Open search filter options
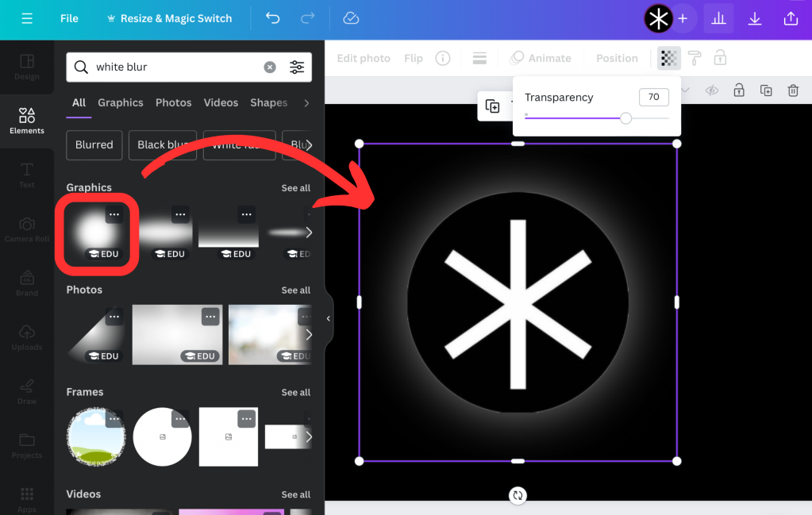Viewport: 812px width, 515px height. point(297,67)
